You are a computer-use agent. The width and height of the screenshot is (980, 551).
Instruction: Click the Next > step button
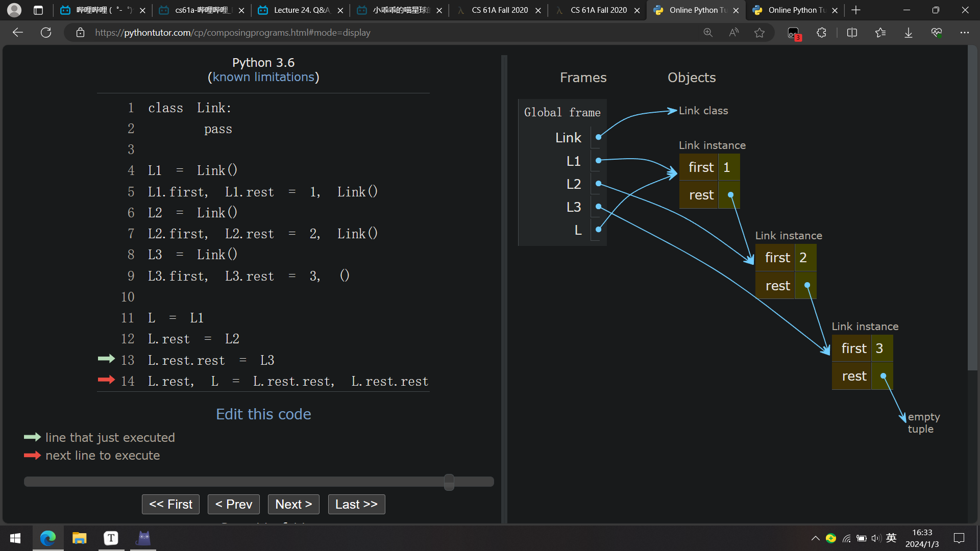pyautogui.click(x=293, y=504)
